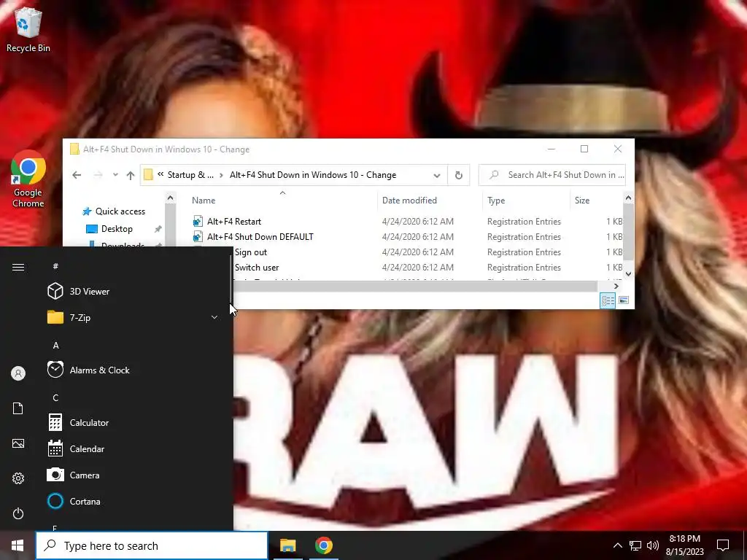
Task: Go forward in File Explorer
Action: pos(98,175)
